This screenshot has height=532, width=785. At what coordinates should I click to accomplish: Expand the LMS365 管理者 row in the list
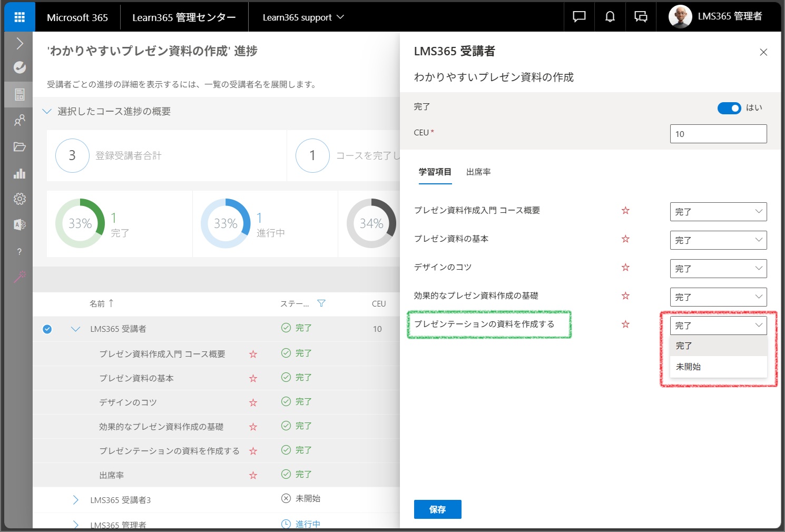click(x=75, y=525)
